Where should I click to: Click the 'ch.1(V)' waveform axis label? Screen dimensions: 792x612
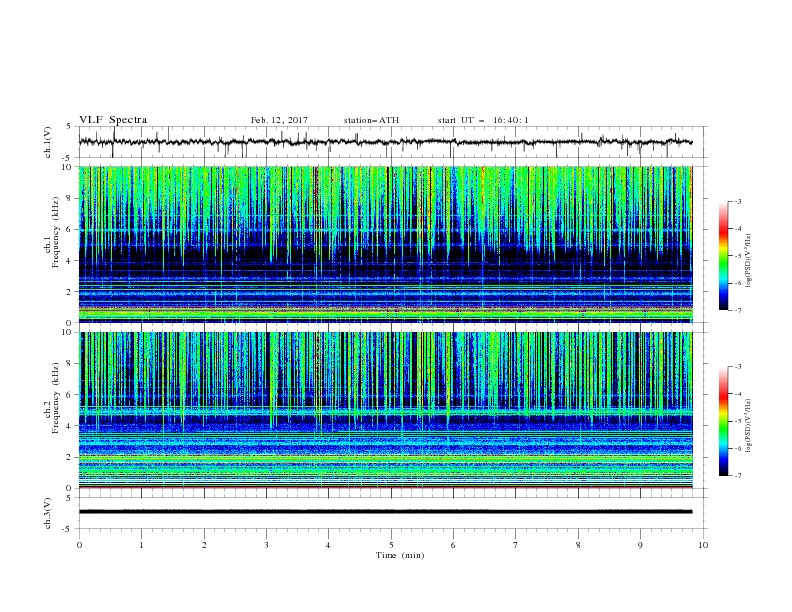48,142
